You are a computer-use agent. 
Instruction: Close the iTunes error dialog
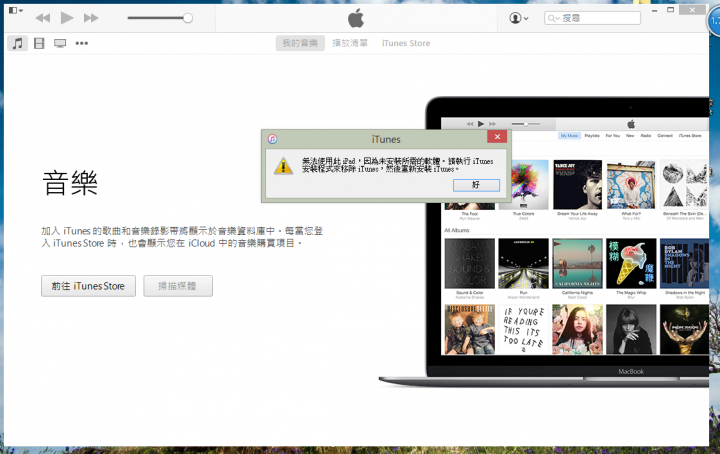(x=497, y=137)
